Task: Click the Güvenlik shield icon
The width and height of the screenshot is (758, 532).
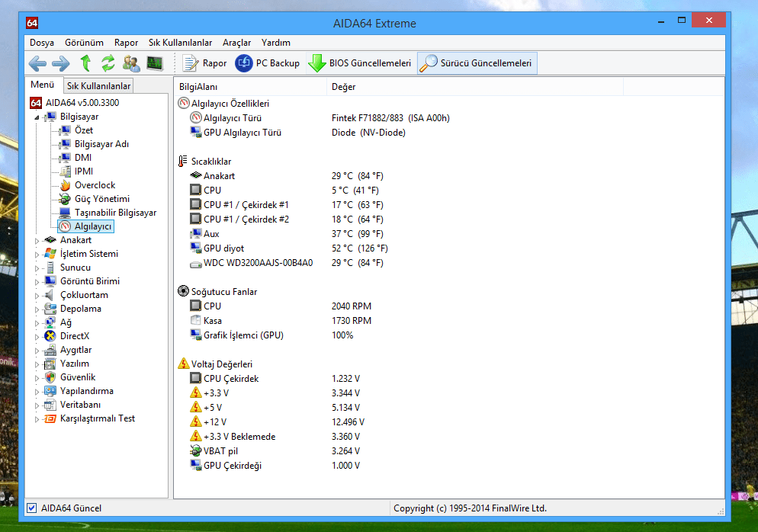Action: 50,377
